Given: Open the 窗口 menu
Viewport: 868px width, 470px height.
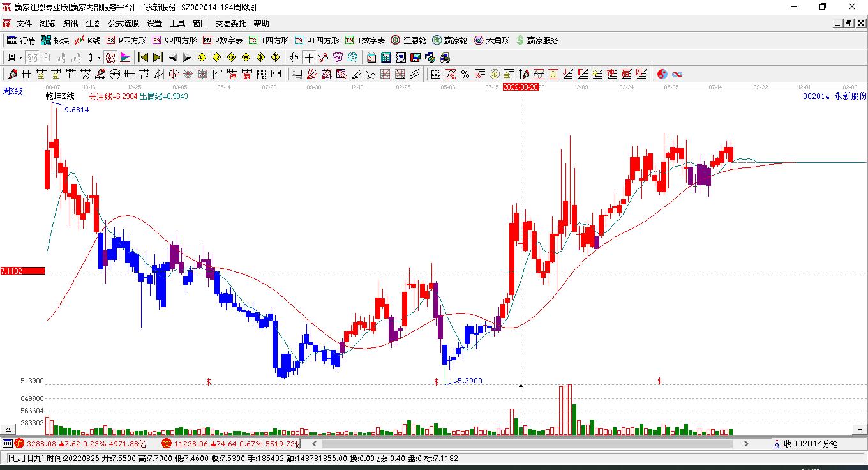Looking at the screenshot, I should [x=200, y=24].
